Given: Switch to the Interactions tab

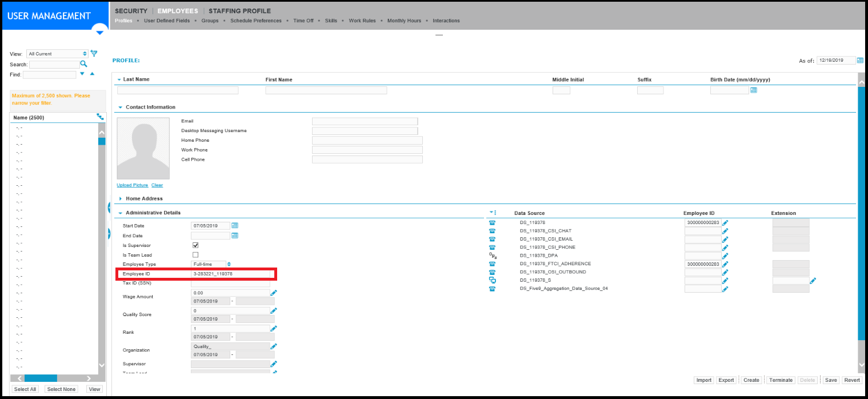Looking at the screenshot, I should point(446,21).
